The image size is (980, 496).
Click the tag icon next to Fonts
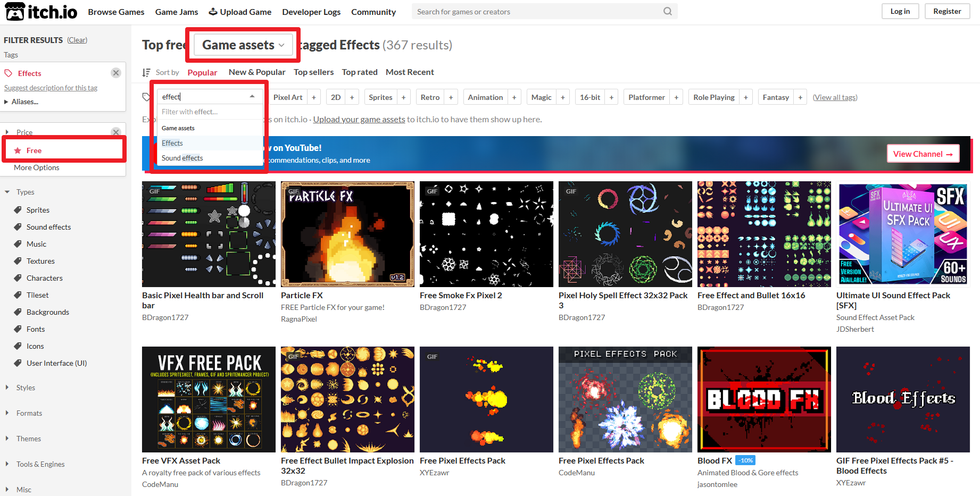[x=18, y=329]
